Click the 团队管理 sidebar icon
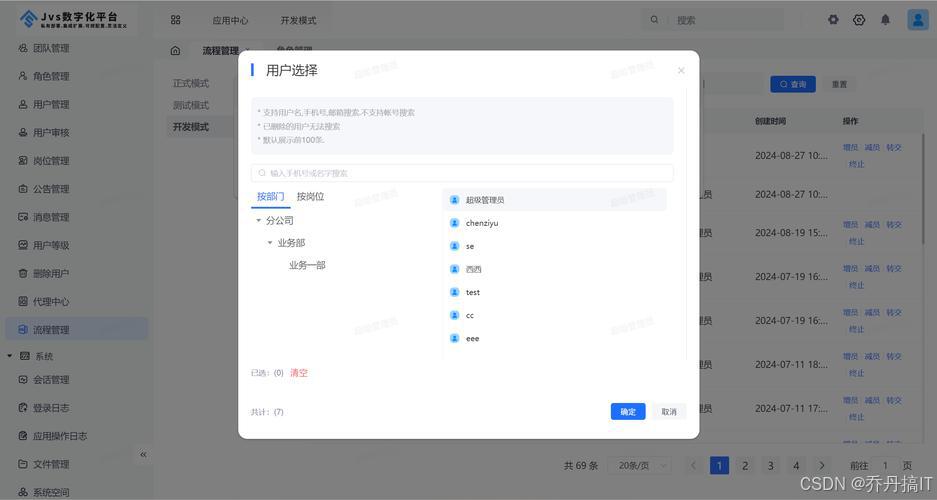The width and height of the screenshot is (937, 500). click(23, 48)
